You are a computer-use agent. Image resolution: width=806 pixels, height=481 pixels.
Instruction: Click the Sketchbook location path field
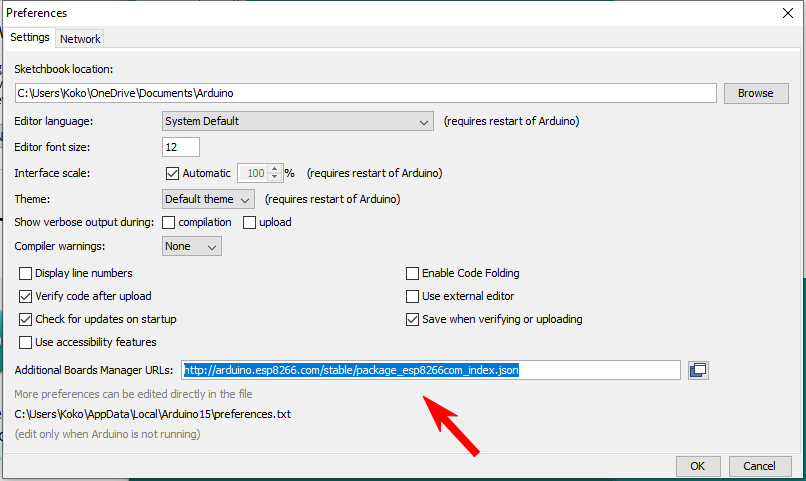click(365, 93)
